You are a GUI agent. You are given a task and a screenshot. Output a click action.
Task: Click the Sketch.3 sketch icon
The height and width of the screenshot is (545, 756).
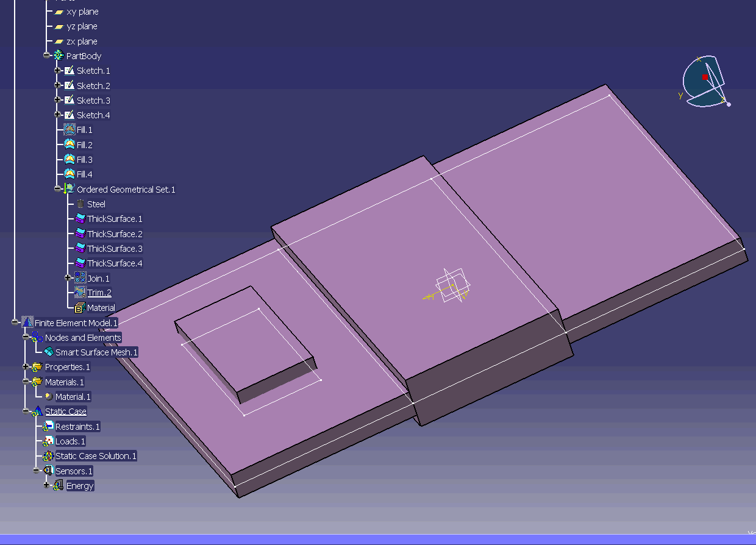69,100
